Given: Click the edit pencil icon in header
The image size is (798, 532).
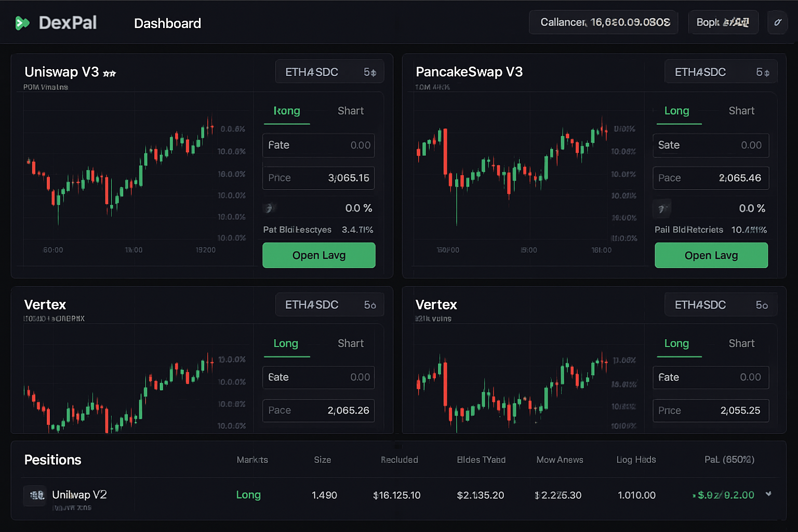Looking at the screenshot, I should (777, 22).
